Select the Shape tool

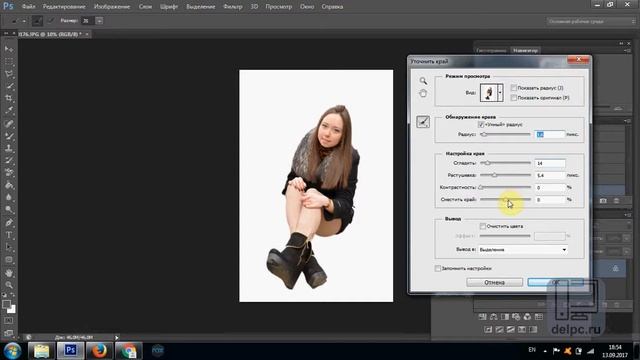pos(9,260)
